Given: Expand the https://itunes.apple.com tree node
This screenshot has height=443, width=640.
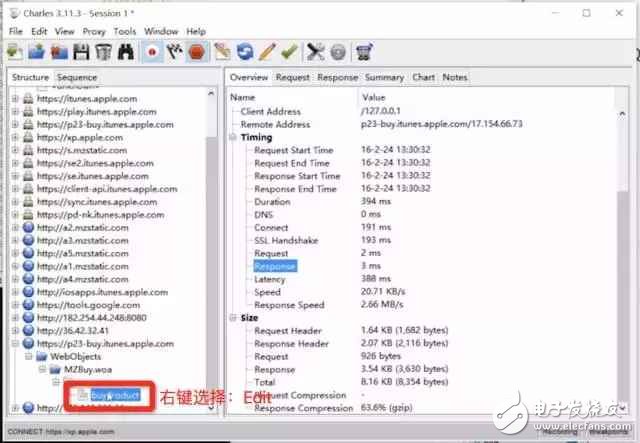Looking at the screenshot, I should click(16, 98).
